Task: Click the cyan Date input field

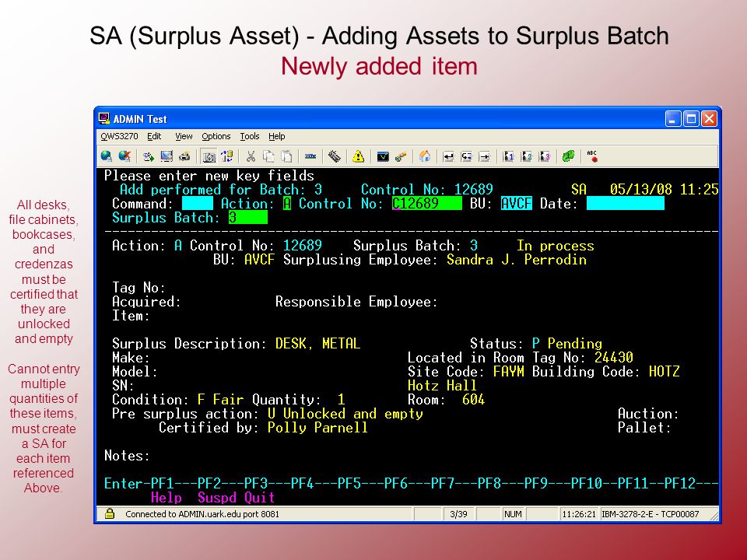Action: pyautogui.click(x=625, y=203)
